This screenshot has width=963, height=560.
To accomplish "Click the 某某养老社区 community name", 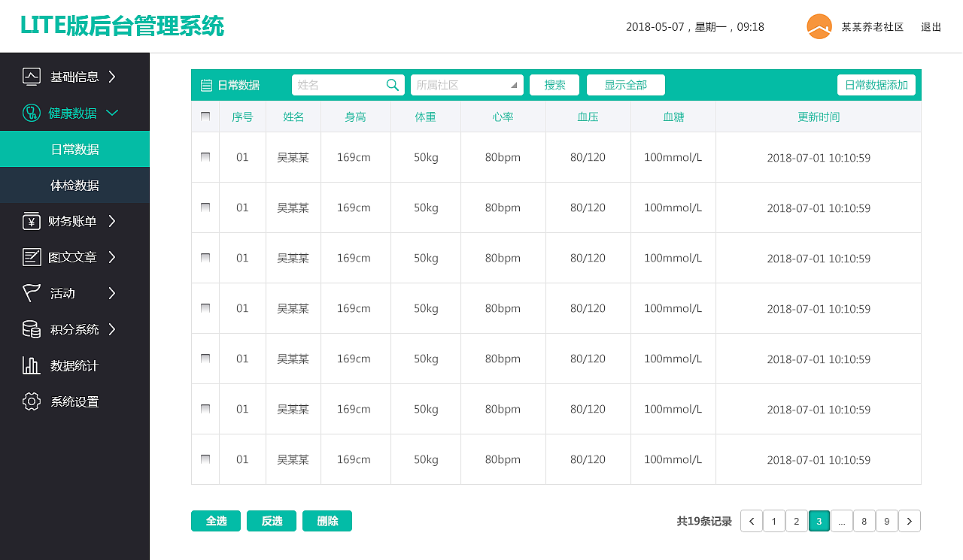I will [873, 27].
